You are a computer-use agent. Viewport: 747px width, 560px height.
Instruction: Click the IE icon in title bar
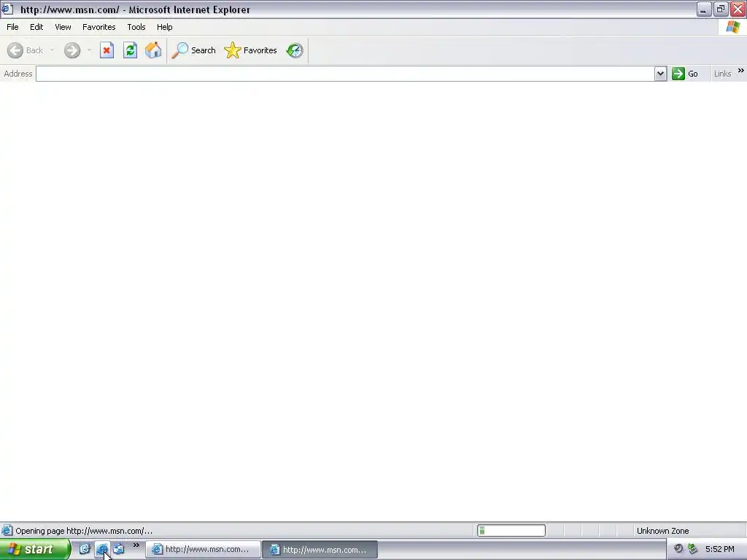7,9
